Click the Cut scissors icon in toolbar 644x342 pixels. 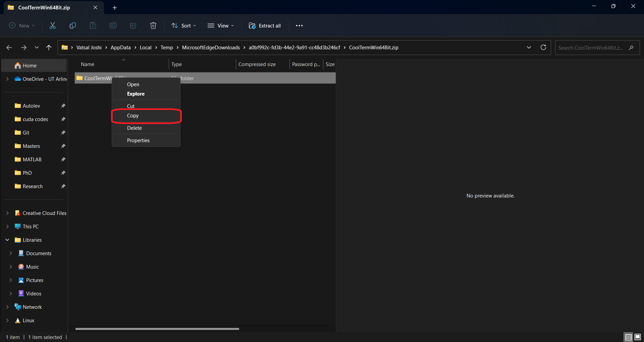click(x=53, y=25)
